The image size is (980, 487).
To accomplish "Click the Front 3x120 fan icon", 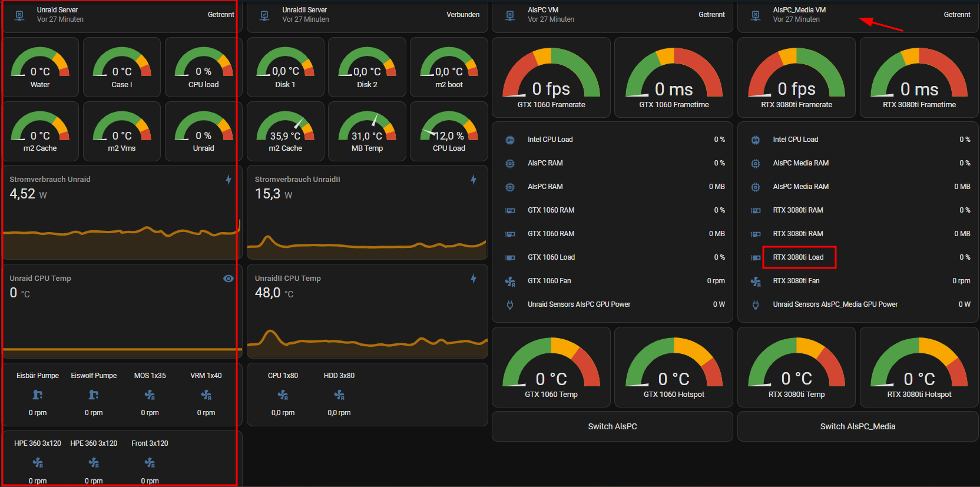I will 150,463.
